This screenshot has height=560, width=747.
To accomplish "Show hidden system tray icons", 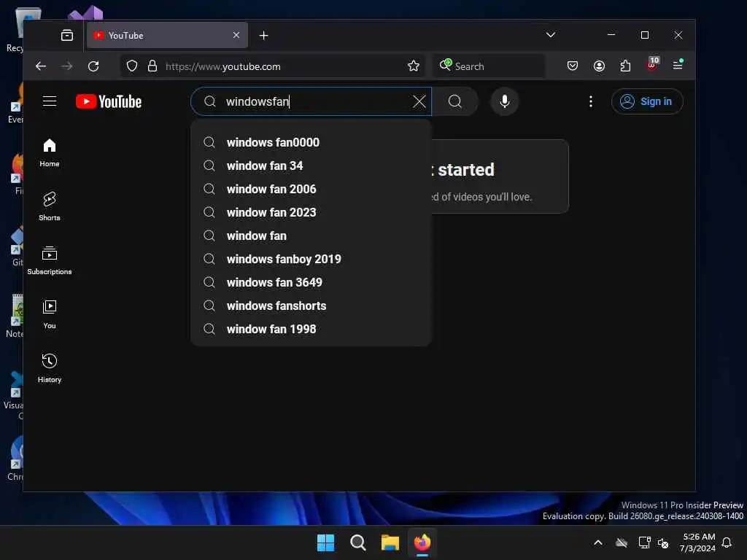I will point(598,542).
